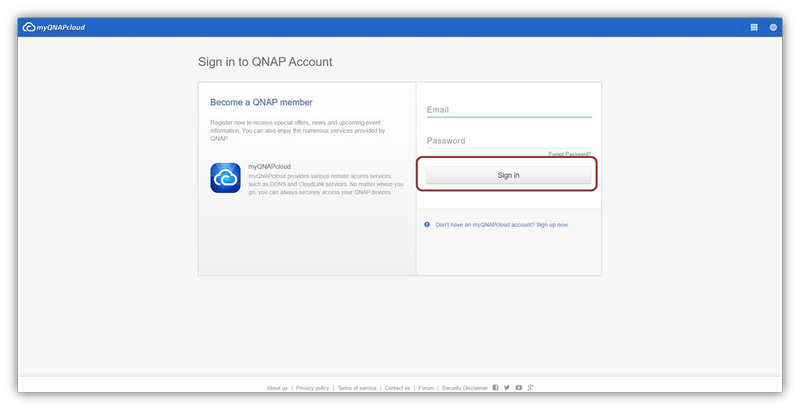Click the blue myQNAPcloud app icon
800x410 pixels.
pyautogui.click(x=225, y=178)
